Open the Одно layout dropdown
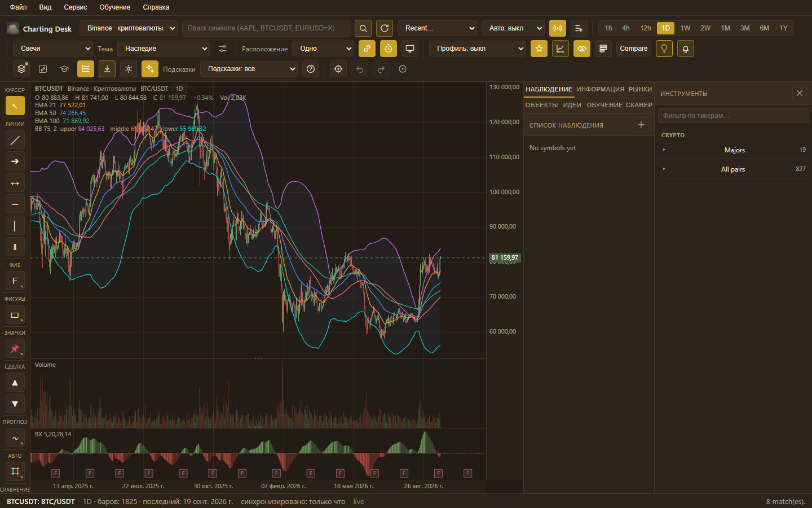This screenshot has height=508, width=812. coord(323,49)
